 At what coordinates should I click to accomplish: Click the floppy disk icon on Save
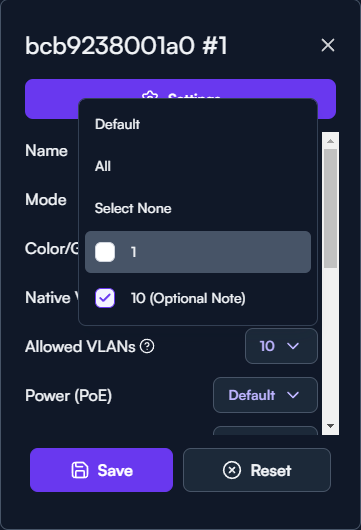pyautogui.click(x=80, y=470)
